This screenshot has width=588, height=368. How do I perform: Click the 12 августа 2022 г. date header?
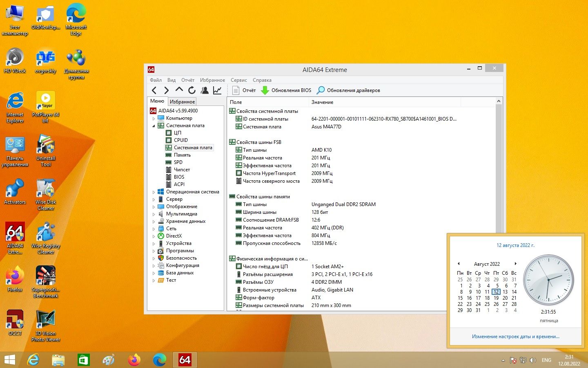coord(515,245)
